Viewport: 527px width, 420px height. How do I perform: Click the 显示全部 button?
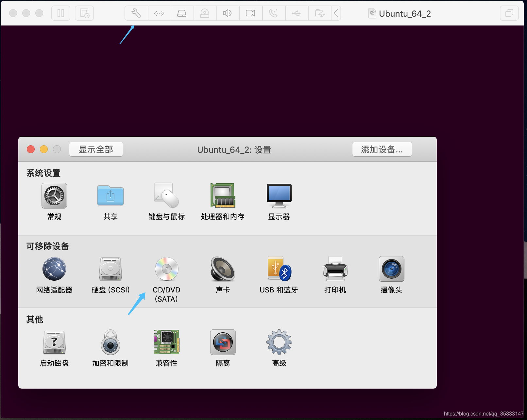pos(96,149)
